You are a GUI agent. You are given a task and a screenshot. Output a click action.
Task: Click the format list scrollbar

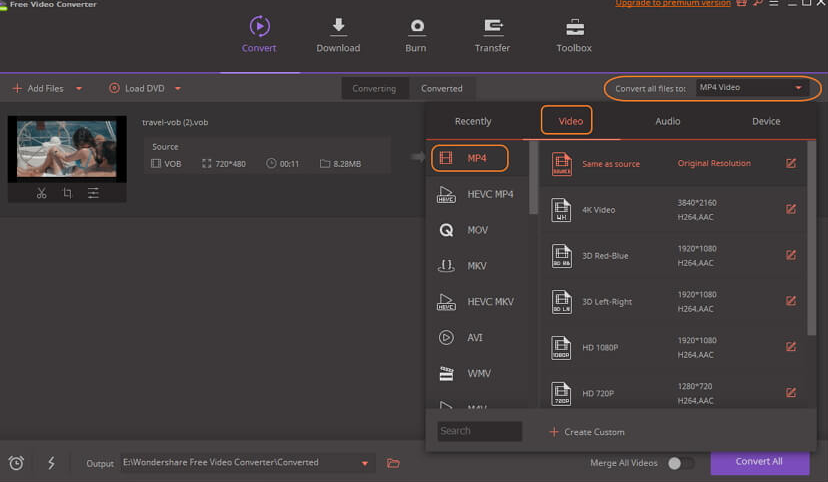coord(533,177)
